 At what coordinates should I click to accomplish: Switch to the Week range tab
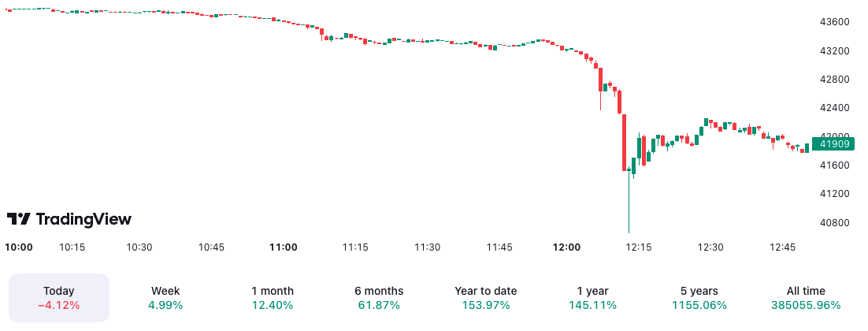coord(165,297)
